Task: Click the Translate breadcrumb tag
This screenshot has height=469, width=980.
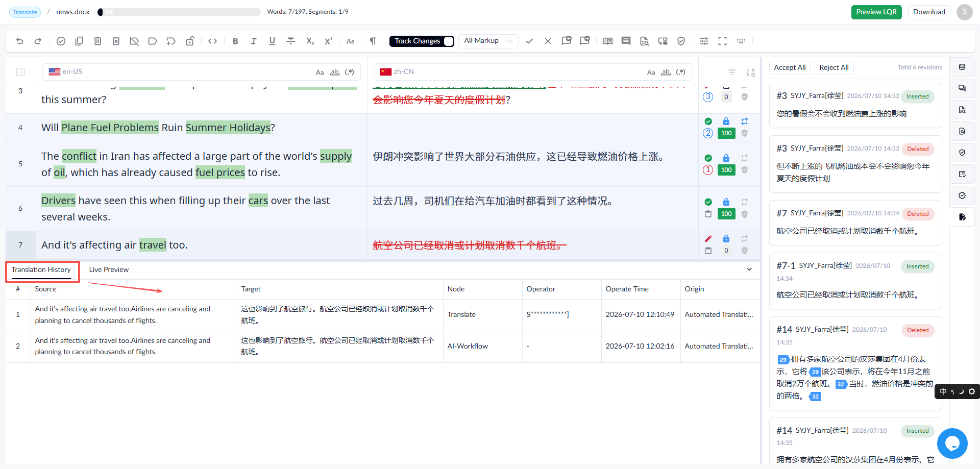Action: [x=25, y=12]
